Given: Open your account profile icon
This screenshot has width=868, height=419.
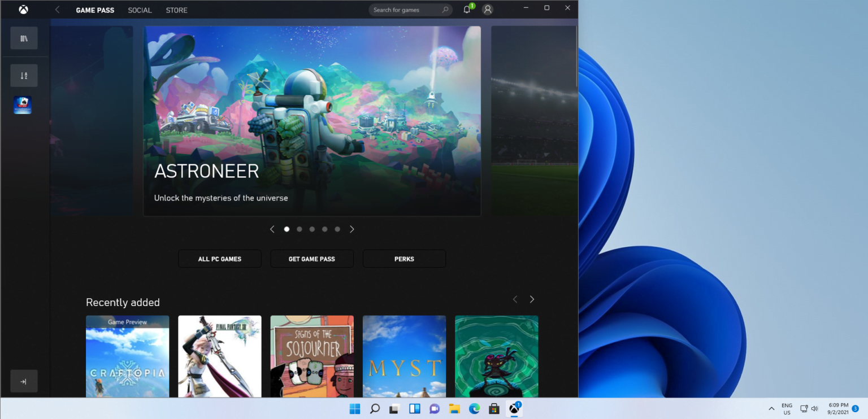Looking at the screenshot, I should pos(487,10).
